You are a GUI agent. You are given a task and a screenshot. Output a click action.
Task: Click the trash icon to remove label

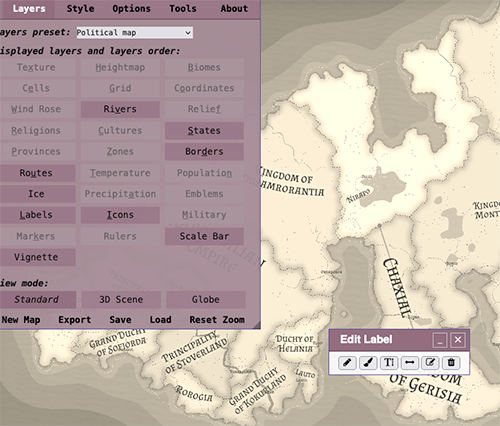point(451,363)
